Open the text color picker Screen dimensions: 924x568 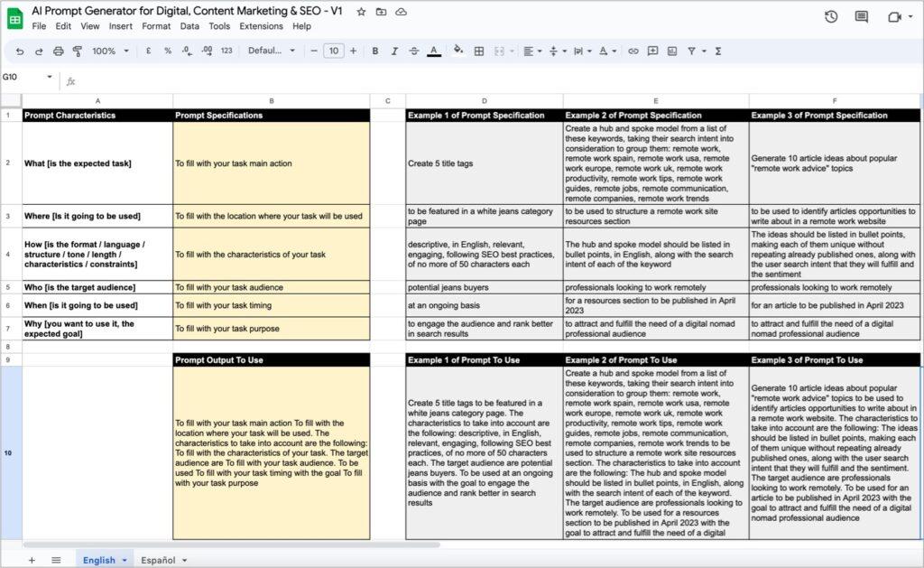434,51
